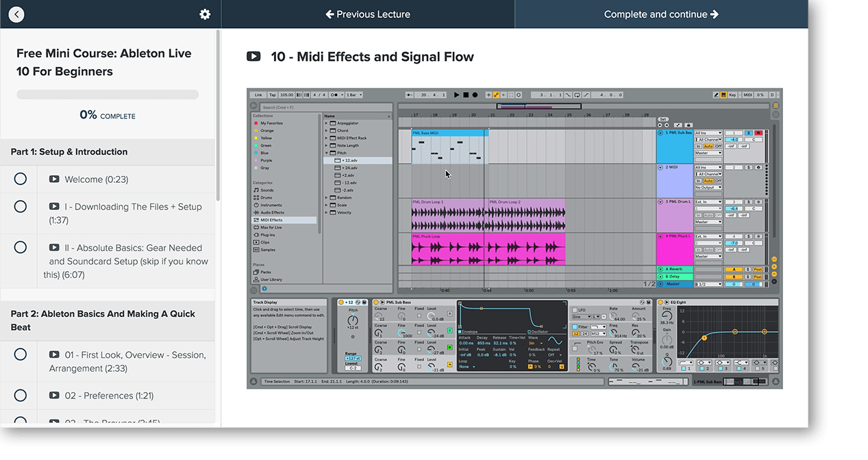Switch to Session View selector icon
868x460 pixels.
tap(776, 114)
